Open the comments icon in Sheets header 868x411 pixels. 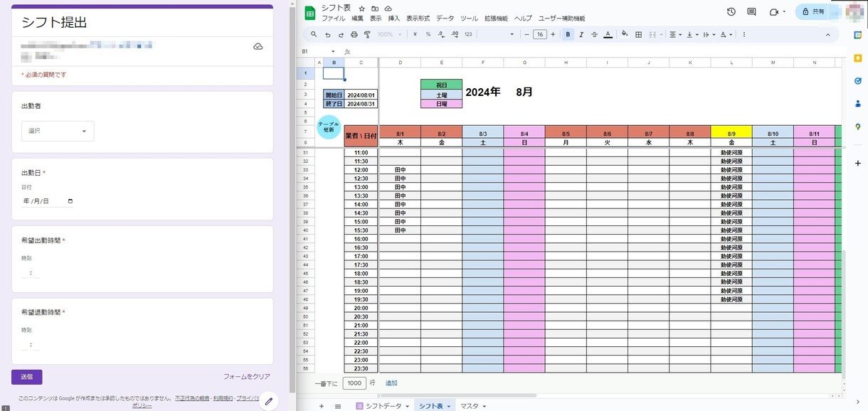[x=752, y=12]
